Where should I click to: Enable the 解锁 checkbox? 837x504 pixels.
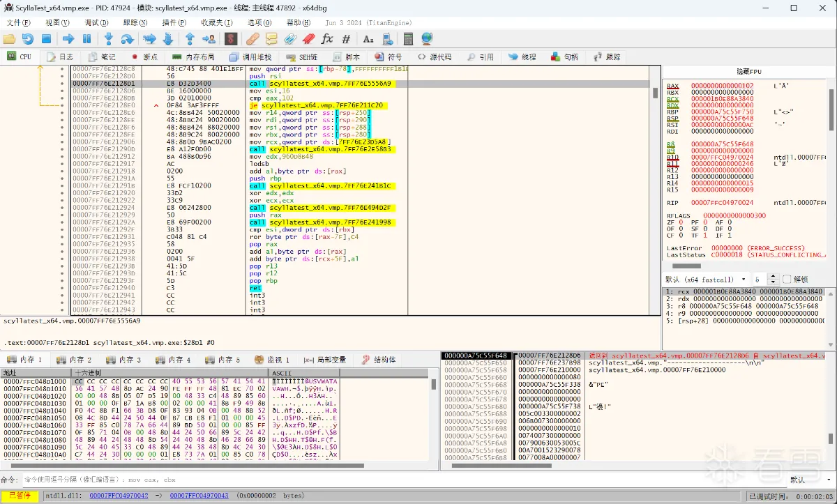tap(787, 280)
